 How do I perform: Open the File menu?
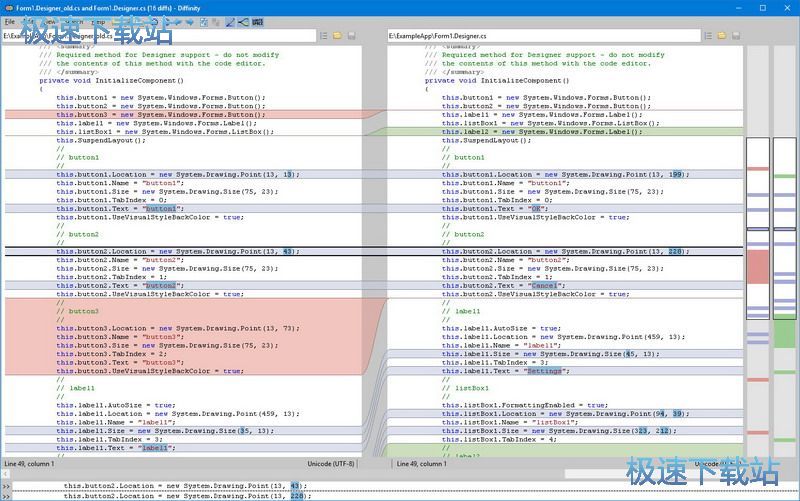point(9,21)
